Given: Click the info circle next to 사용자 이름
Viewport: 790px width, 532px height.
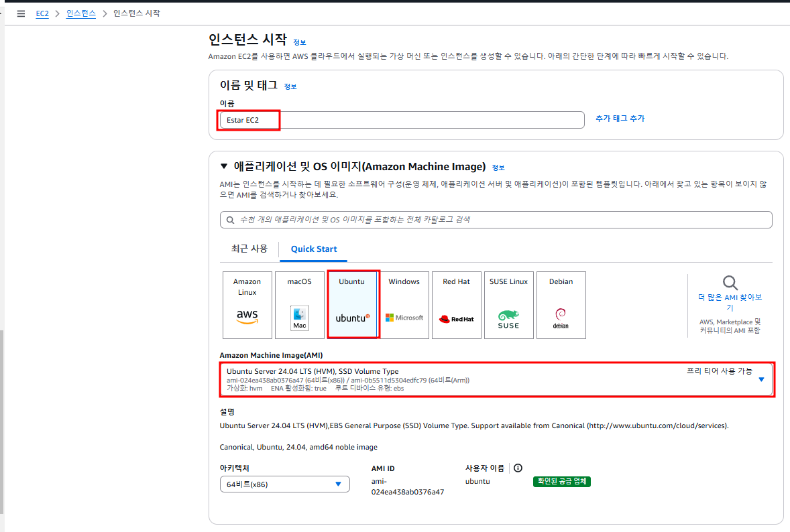Looking at the screenshot, I should 518,468.
